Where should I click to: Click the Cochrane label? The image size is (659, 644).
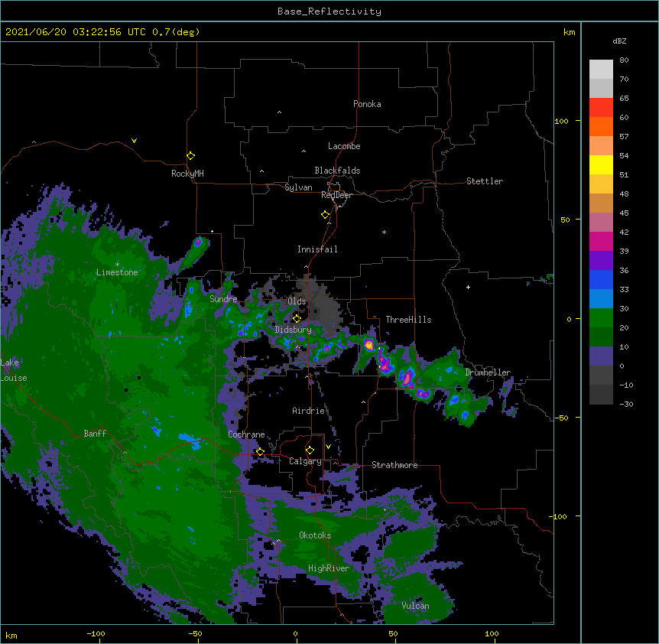(246, 434)
